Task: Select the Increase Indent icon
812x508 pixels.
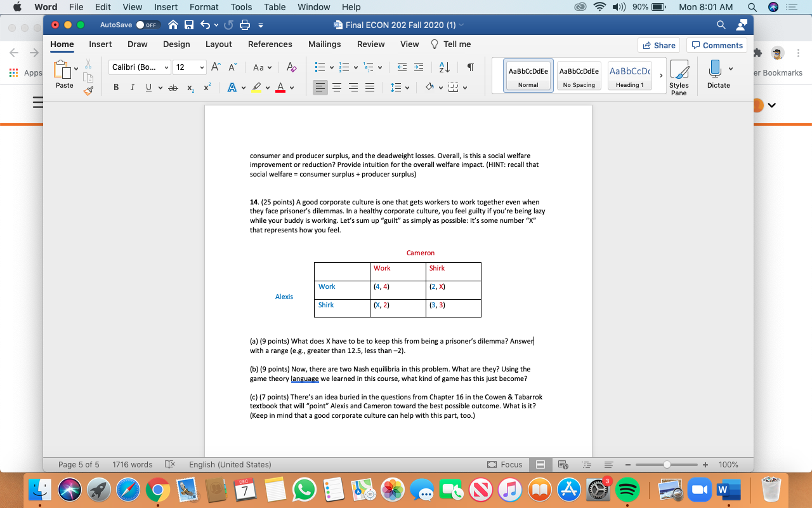Action: click(x=418, y=66)
